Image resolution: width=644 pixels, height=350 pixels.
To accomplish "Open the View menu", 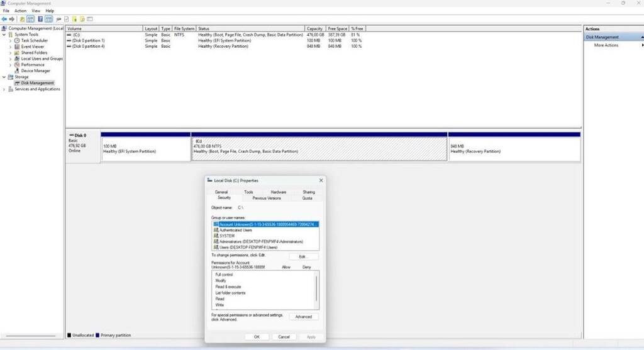I will [36, 11].
